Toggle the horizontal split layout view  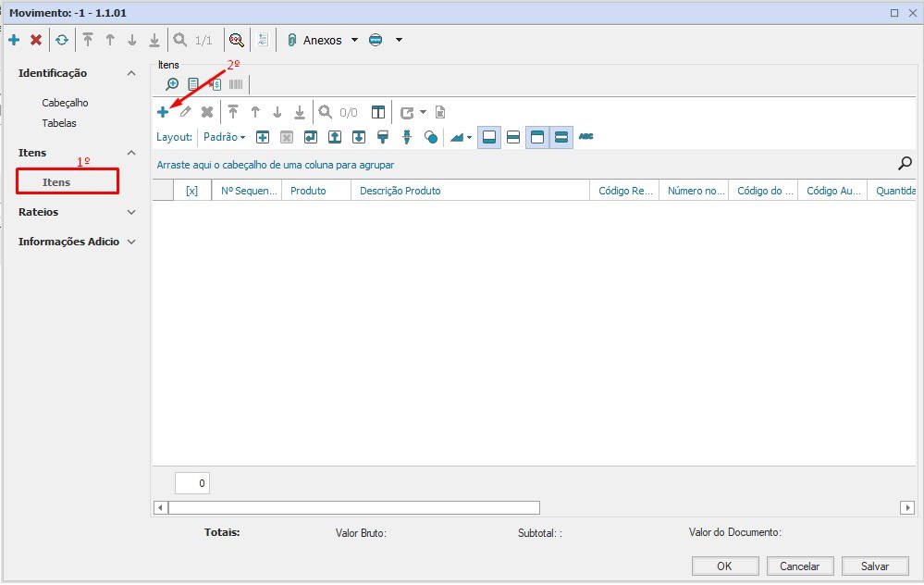coord(513,136)
